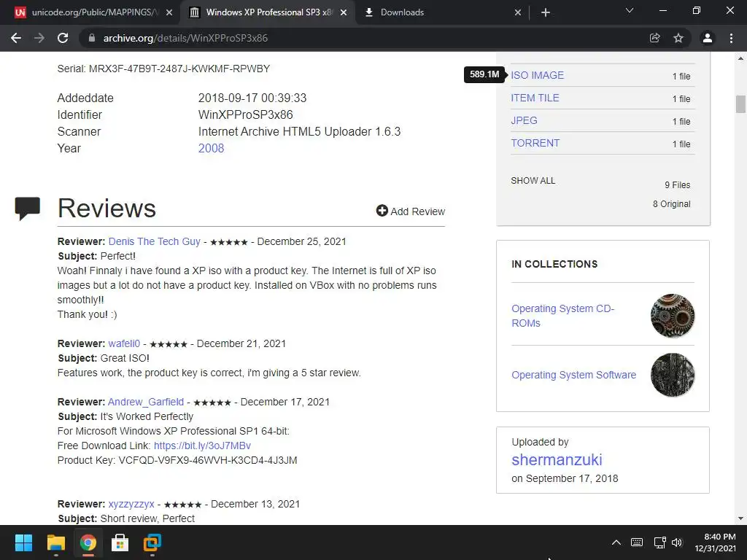747x560 pixels.
Task: Follow the bit.ly/3oJ7MBv download link
Action: [202, 446]
